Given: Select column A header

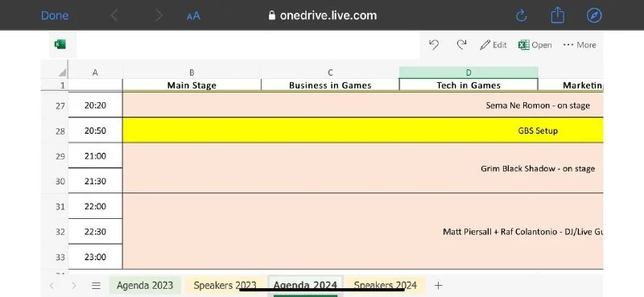Looking at the screenshot, I should 95,72.
